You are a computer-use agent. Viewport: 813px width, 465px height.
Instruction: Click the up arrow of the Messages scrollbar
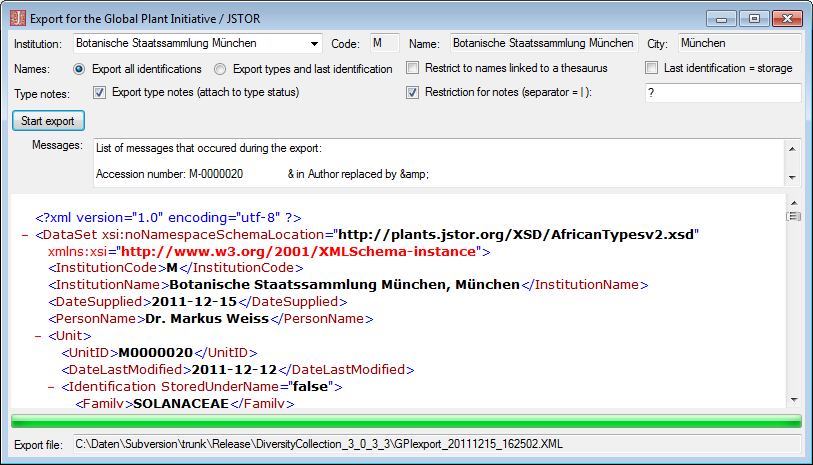click(x=792, y=149)
